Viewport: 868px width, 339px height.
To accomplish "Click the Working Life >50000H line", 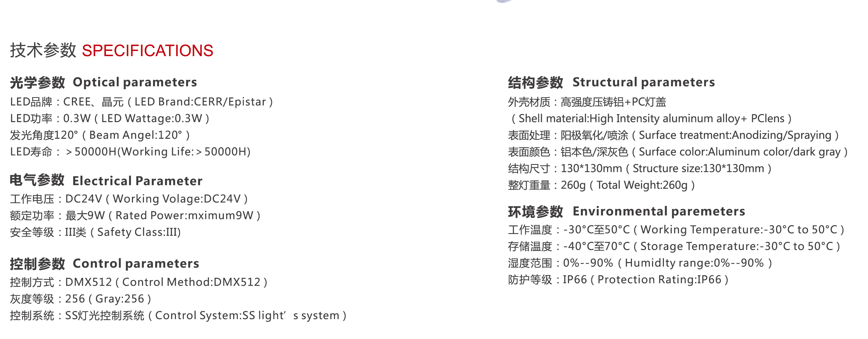I will (130, 151).
